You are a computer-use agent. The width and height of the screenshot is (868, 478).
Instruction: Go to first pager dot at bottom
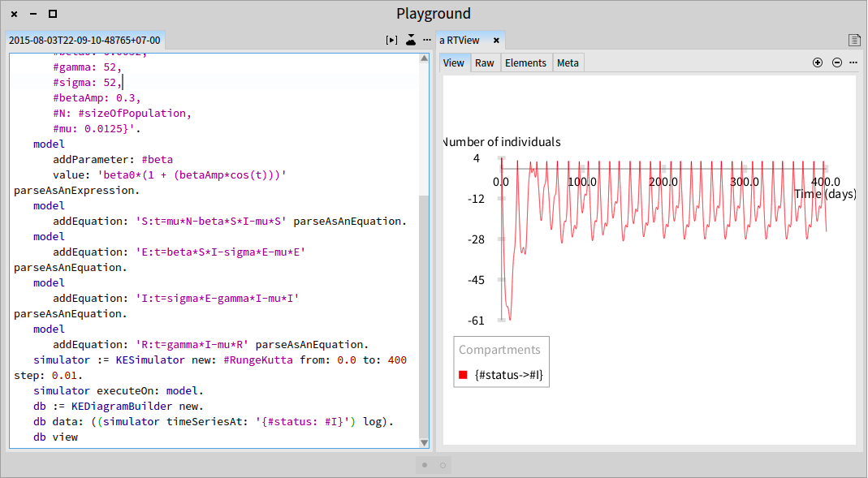click(x=425, y=465)
